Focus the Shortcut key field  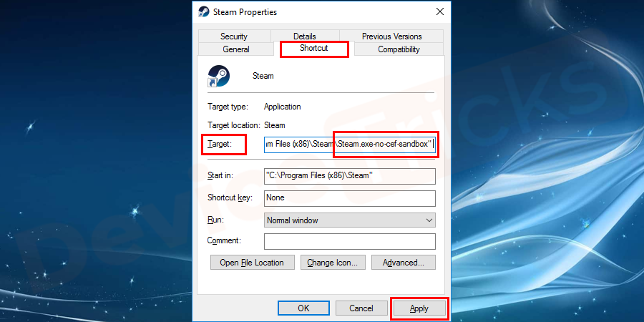click(349, 198)
